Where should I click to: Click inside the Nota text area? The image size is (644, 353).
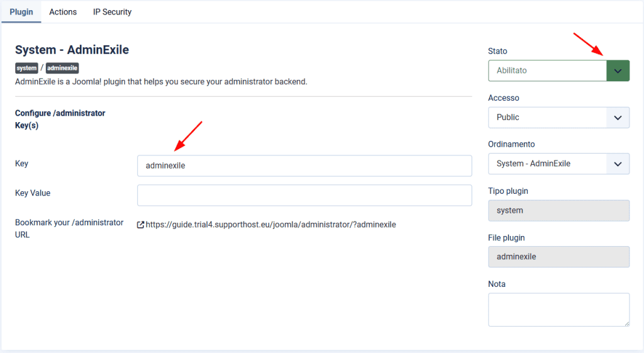click(x=558, y=309)
